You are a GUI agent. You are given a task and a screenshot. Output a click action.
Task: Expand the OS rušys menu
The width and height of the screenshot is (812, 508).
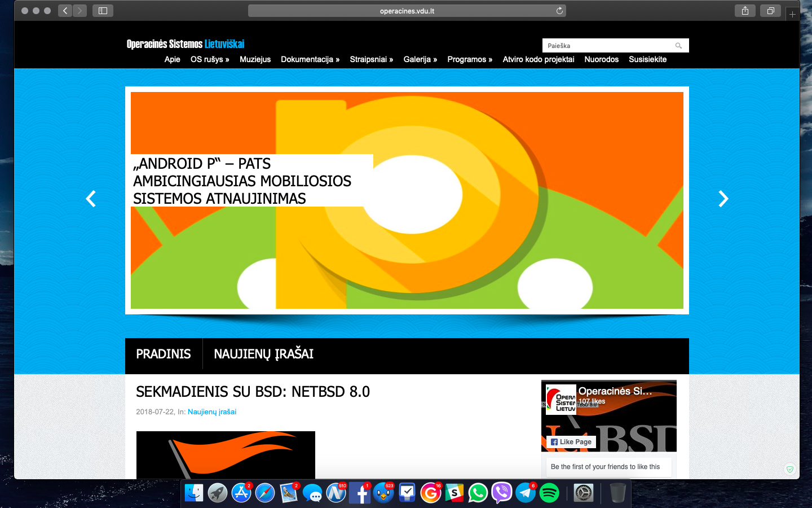tap(209, 59)
